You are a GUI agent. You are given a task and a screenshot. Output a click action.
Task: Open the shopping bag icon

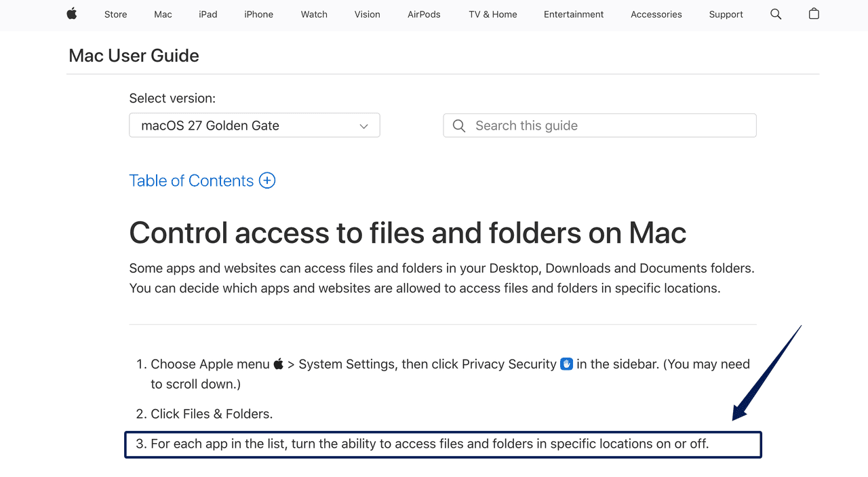click(x=814, y=14)
